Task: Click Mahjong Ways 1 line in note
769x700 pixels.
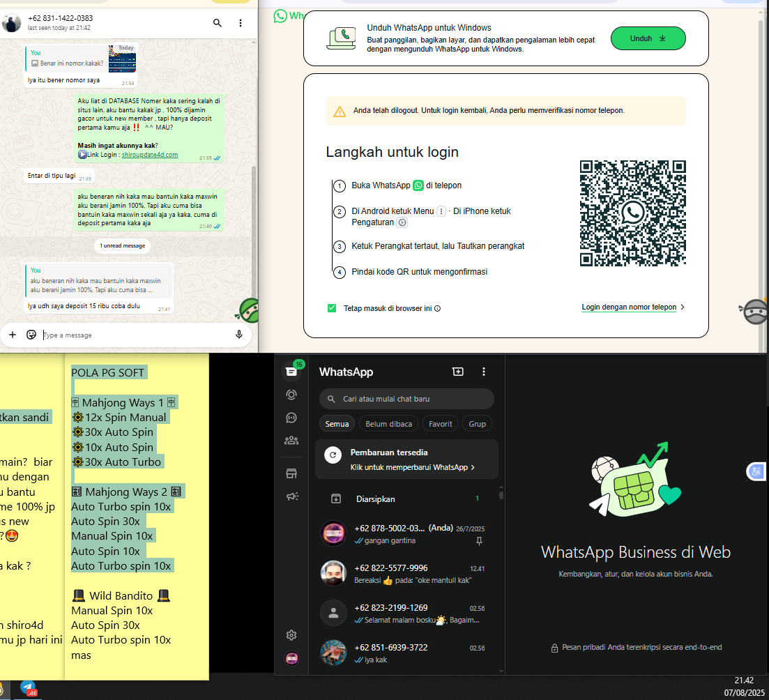Action: [123, 403]
